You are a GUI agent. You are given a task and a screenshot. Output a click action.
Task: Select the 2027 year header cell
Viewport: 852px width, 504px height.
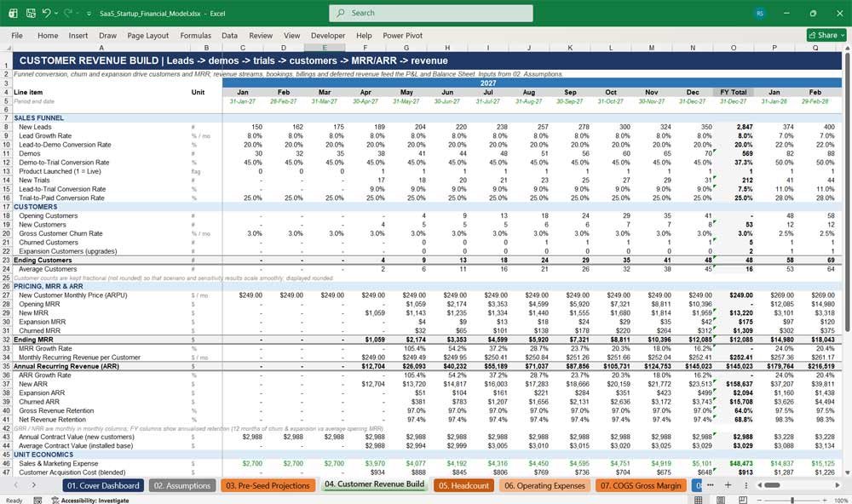[487, 83]
